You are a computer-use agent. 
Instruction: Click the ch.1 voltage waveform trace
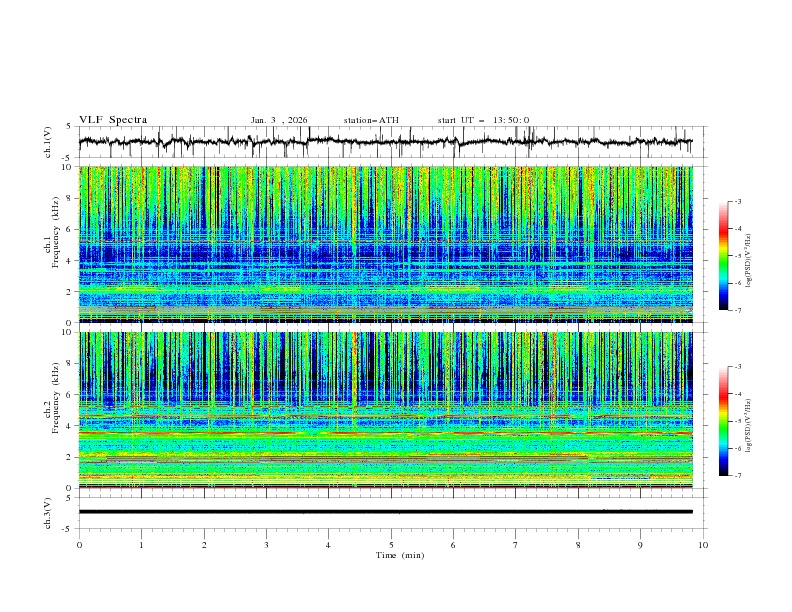(385, 142)
